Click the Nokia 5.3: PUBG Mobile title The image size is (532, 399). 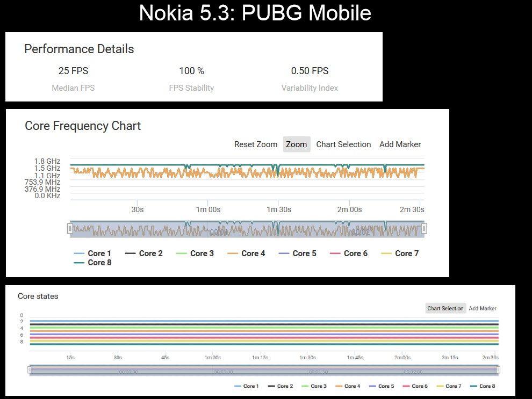255,13
